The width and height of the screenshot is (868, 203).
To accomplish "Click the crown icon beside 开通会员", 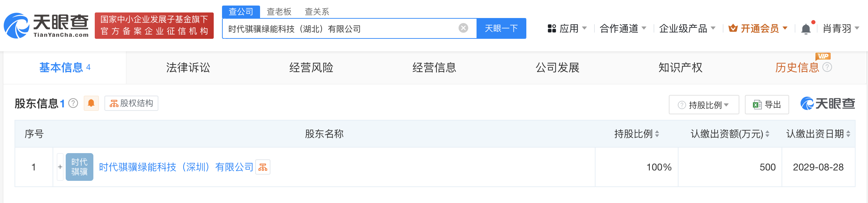I will tap(733, 28).
